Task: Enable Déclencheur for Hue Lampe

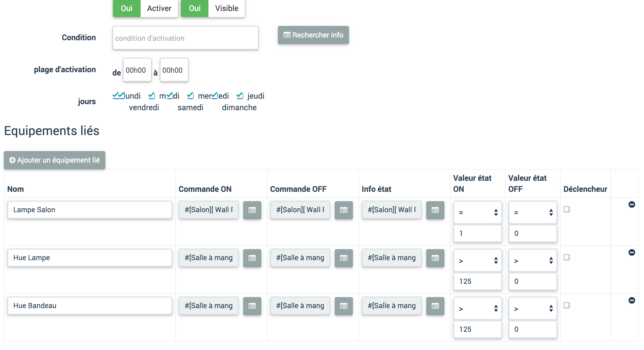Action: pyautogui.click(x=567, y=257)
